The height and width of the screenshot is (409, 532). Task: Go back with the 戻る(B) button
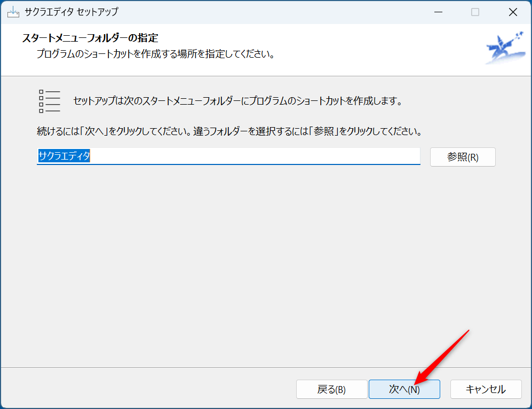[x=331, y=389]
